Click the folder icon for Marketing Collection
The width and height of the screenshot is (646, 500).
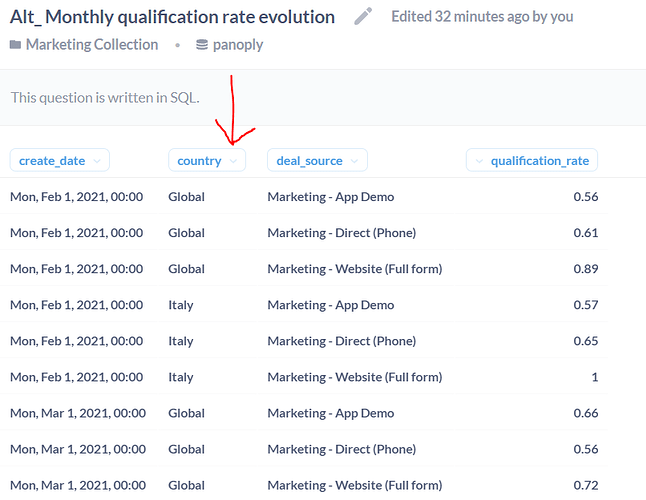[x=15, y=44]
